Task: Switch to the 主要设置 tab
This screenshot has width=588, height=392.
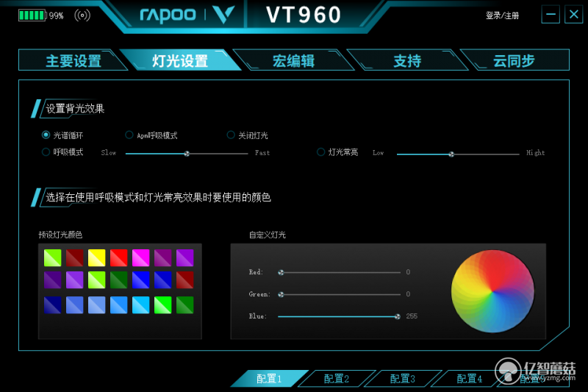Action: (x=73, y=60)
